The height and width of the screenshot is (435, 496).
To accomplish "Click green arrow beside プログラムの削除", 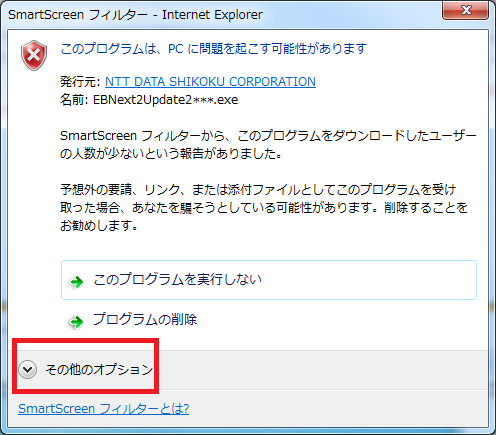I will point(76,322).
